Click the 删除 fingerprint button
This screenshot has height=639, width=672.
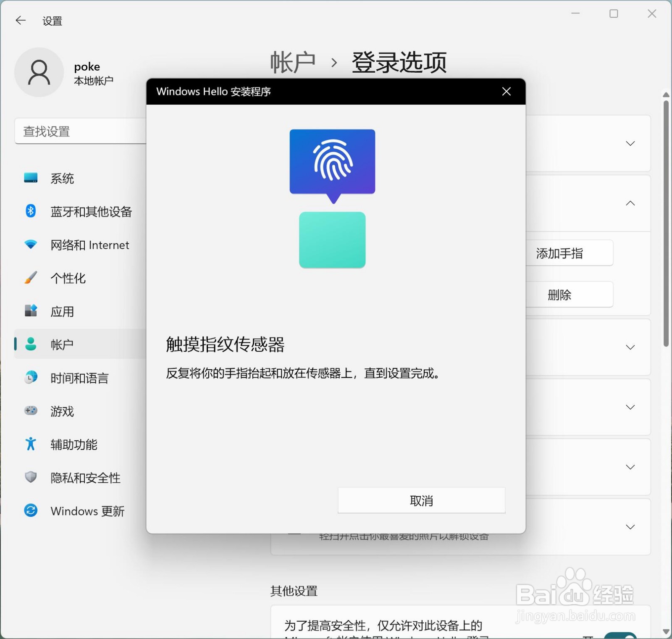pyautogui.click(x=569, y=295)
